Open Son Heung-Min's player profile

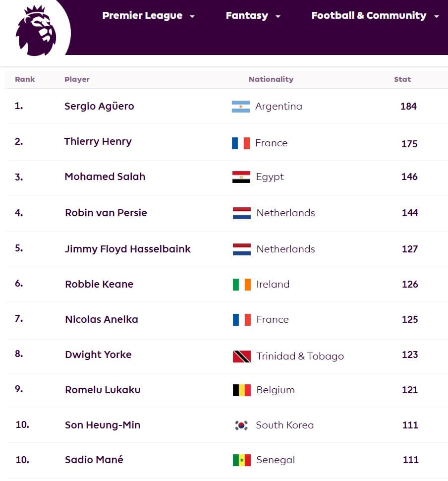[x=103, y=425]
